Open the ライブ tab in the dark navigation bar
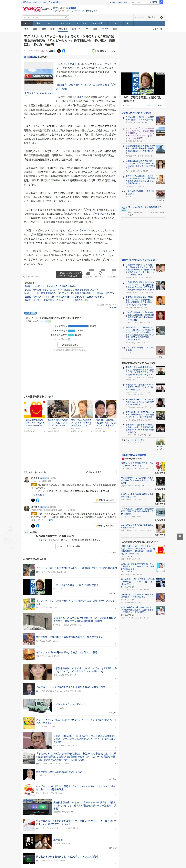 [49, 24]
